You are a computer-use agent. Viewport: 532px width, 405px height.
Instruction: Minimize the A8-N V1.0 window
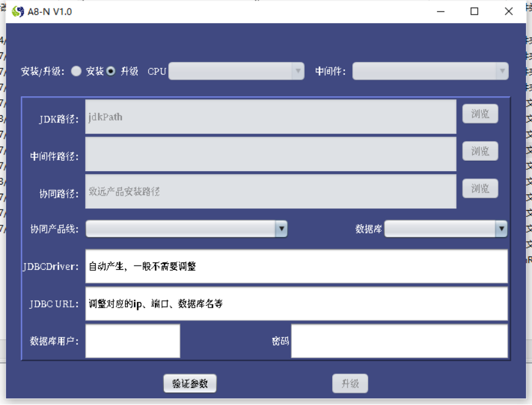click(440, 11)
